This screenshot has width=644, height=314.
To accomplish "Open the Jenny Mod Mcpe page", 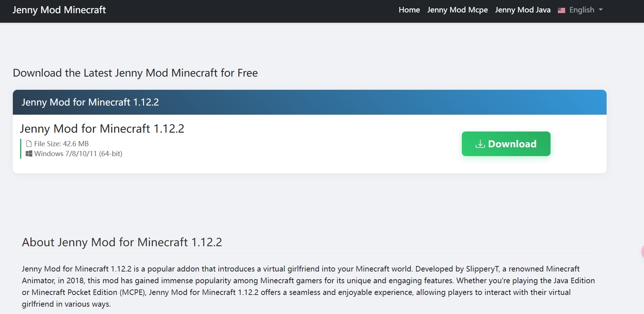I will click(457, 10).
